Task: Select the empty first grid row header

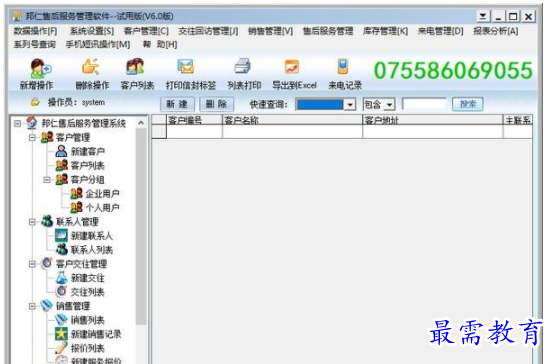Action: pos(159,132)
